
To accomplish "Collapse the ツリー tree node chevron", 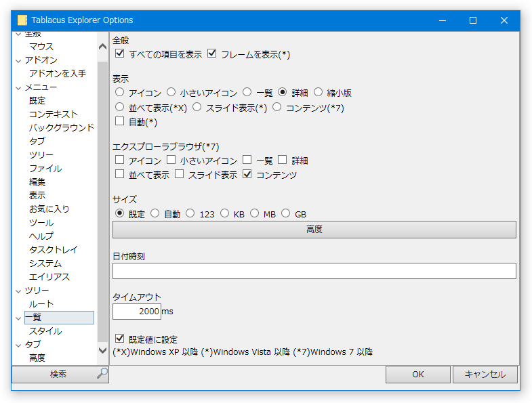I will (19, 291).
